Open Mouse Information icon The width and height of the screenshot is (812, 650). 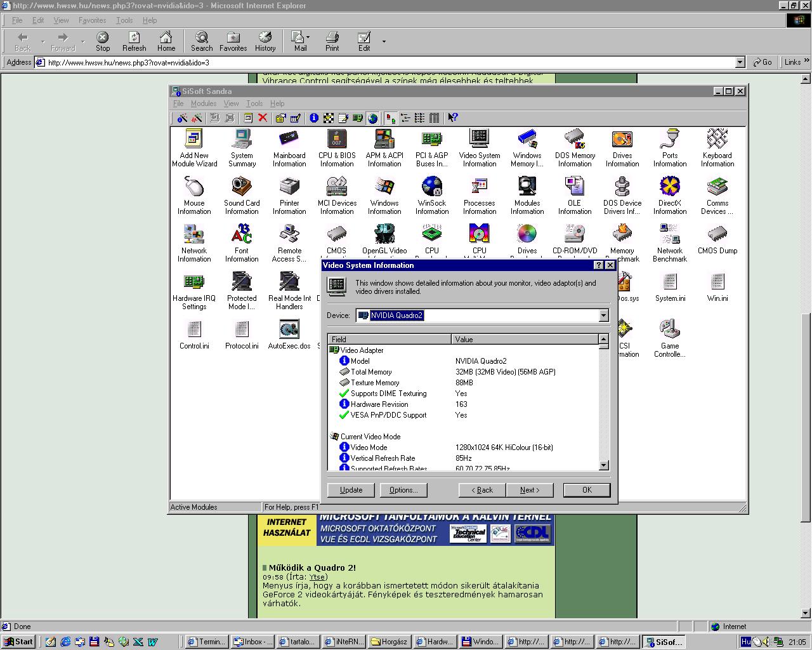point(194,195)
